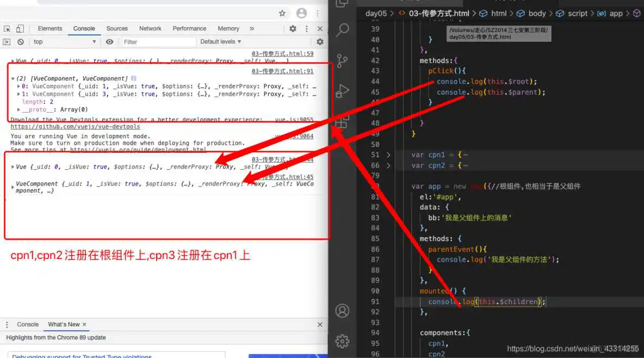Open the top context dropdown
Screen dimensions: 644x358
tap(65, 41)
